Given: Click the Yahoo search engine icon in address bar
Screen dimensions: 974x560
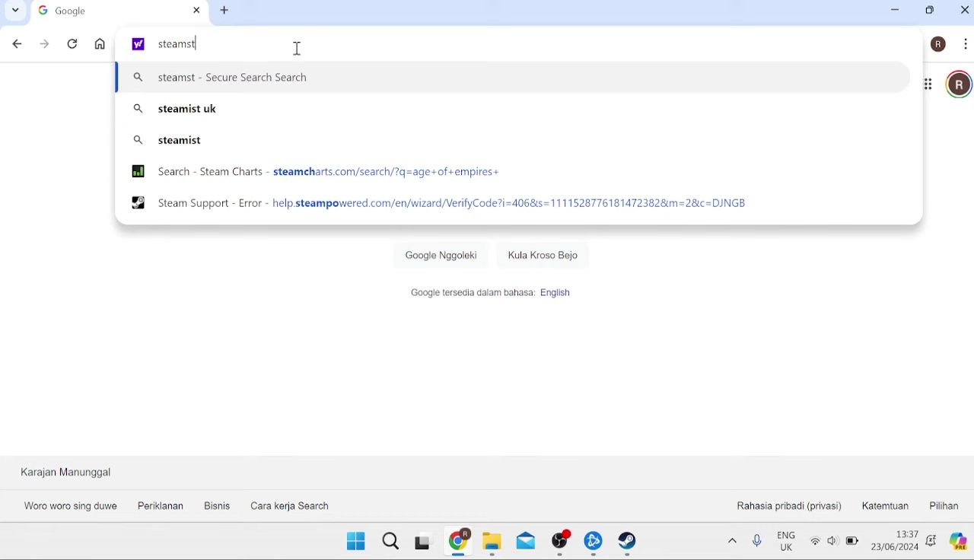Looking at the screenshot, I should tap(138, 44).
